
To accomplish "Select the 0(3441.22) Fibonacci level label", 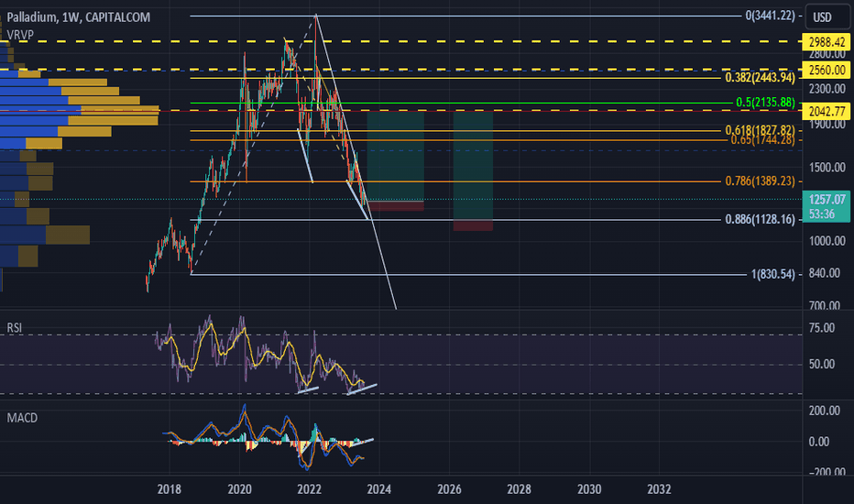I will [x=770, y=16].
